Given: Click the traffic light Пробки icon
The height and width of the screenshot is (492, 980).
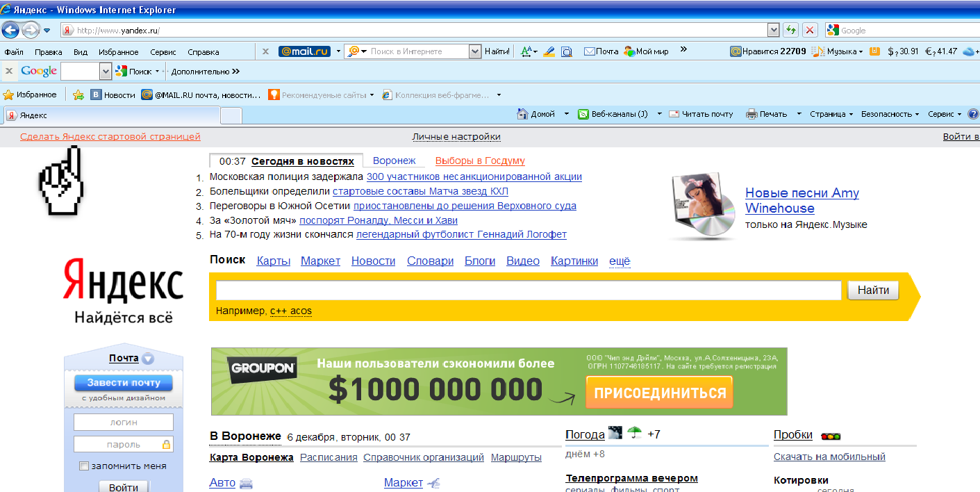Looking at the screenshot, I should tap(830, 436).
